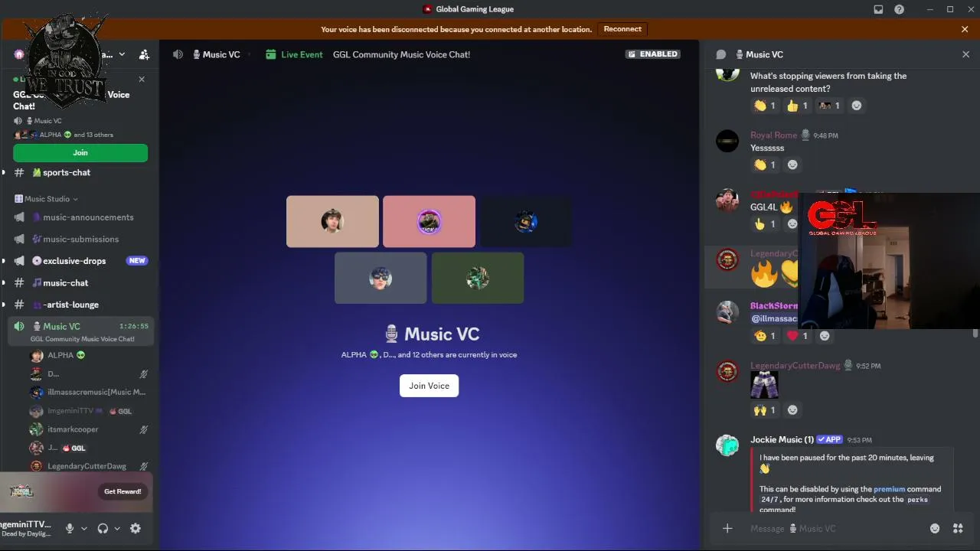The width and height of the screenshot is (980, 551).
Task: Click the Join Voice button
Action: tap(429, 386)
